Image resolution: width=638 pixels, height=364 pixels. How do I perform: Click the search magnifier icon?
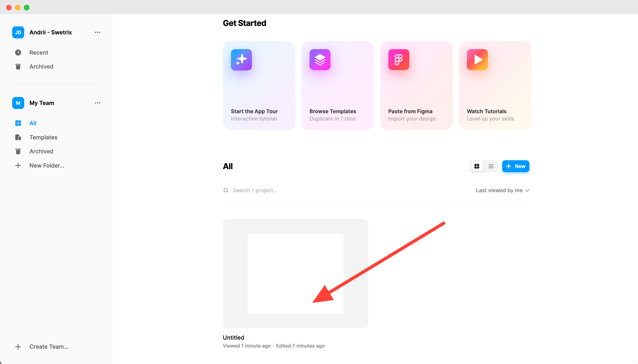226,190
